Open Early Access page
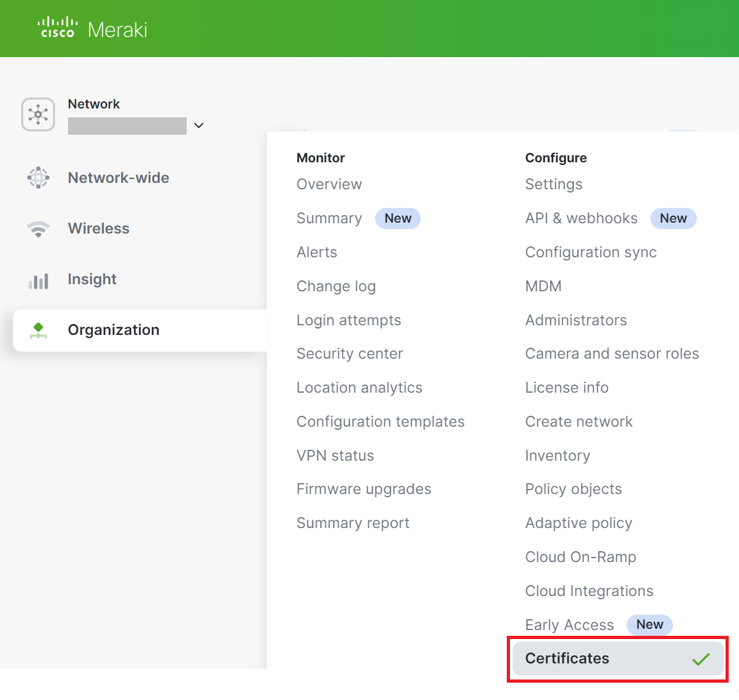Image resolution: width=739 pixels, height=700 pixels. coord(569,625)
